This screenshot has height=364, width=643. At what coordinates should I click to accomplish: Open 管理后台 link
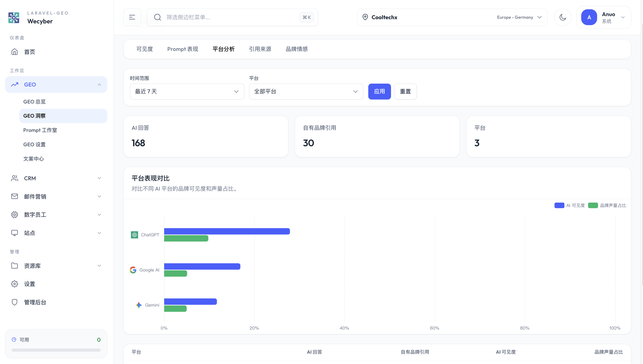(56, 302)
